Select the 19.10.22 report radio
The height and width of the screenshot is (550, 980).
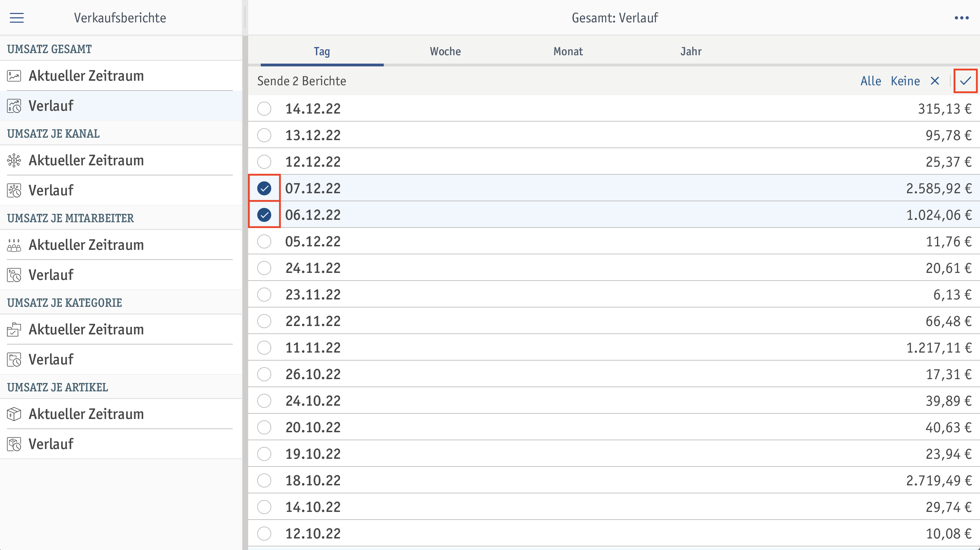point(264,454)
